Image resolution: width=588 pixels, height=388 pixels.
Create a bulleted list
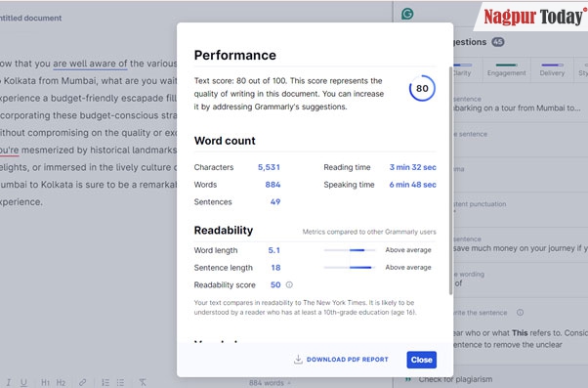pos(120,382)
